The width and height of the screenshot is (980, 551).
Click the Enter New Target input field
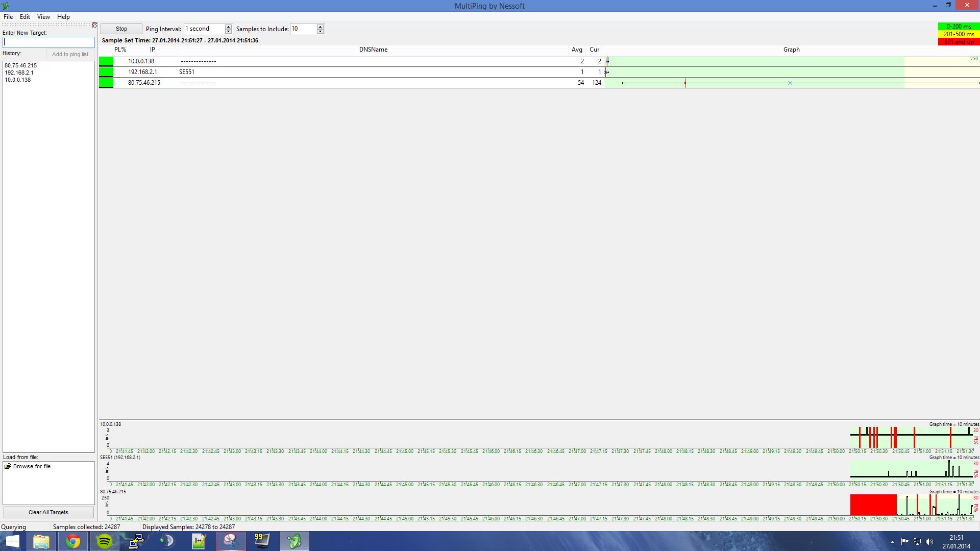(48, 42)
